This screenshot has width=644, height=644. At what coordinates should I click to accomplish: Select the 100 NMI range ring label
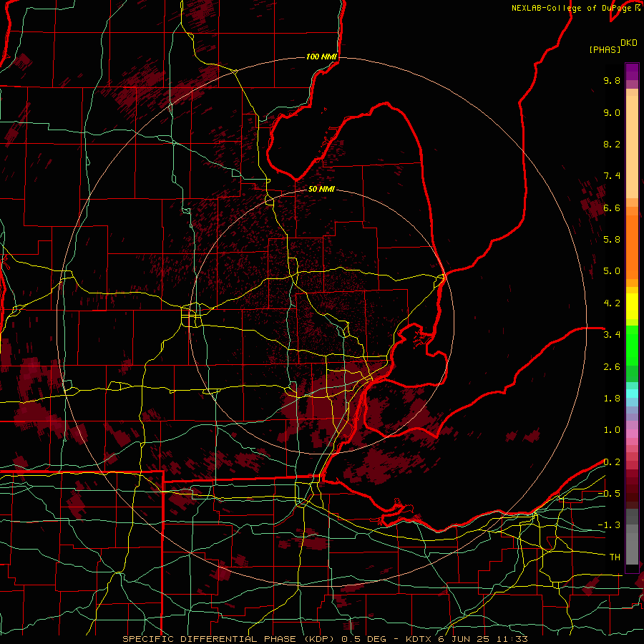[321, 57]
